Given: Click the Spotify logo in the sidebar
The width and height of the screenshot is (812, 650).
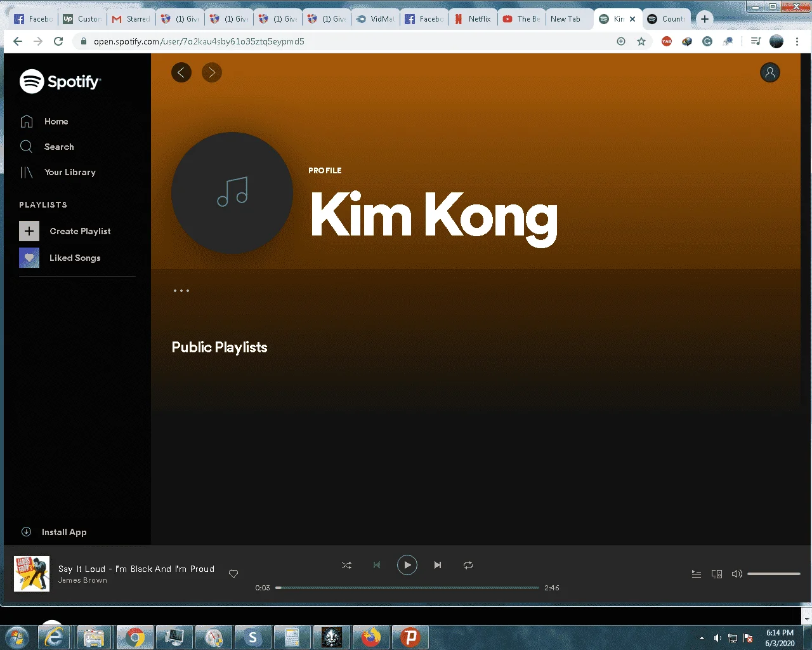Looking at the screenshot, I should click(x=60, y=81).
